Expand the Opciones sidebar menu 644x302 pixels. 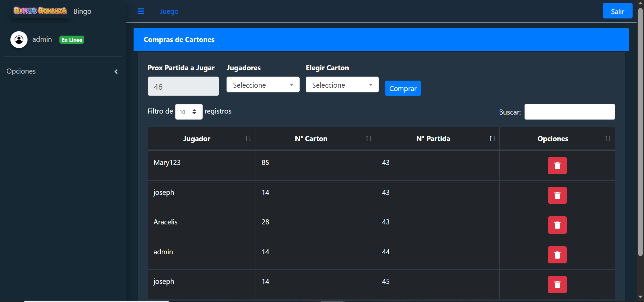coord(62,71)
